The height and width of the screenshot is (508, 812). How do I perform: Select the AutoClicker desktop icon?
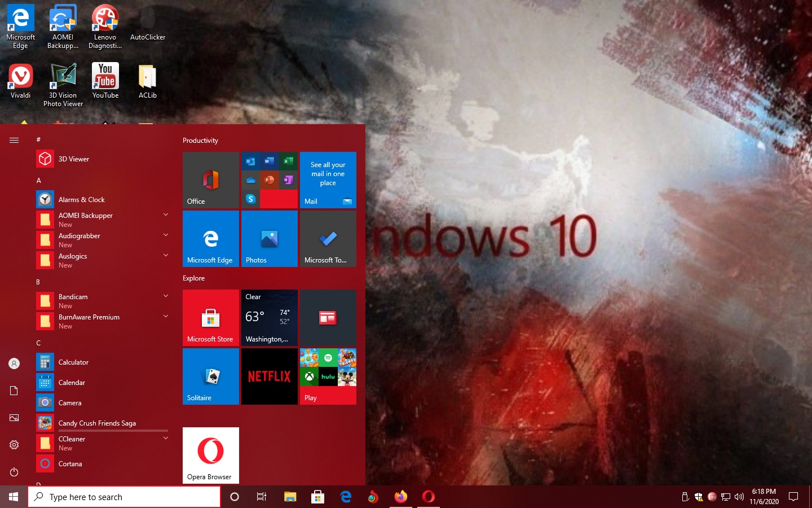(148, 23)
